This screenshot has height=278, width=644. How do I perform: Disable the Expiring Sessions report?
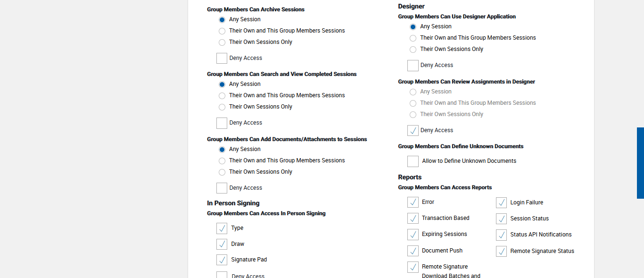point(413,234)
